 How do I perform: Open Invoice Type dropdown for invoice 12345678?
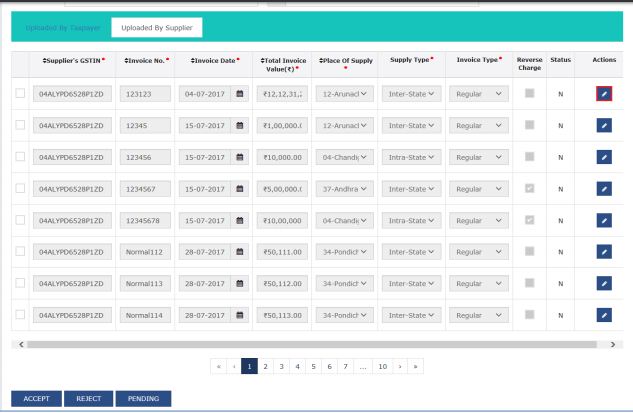point(478,221)
